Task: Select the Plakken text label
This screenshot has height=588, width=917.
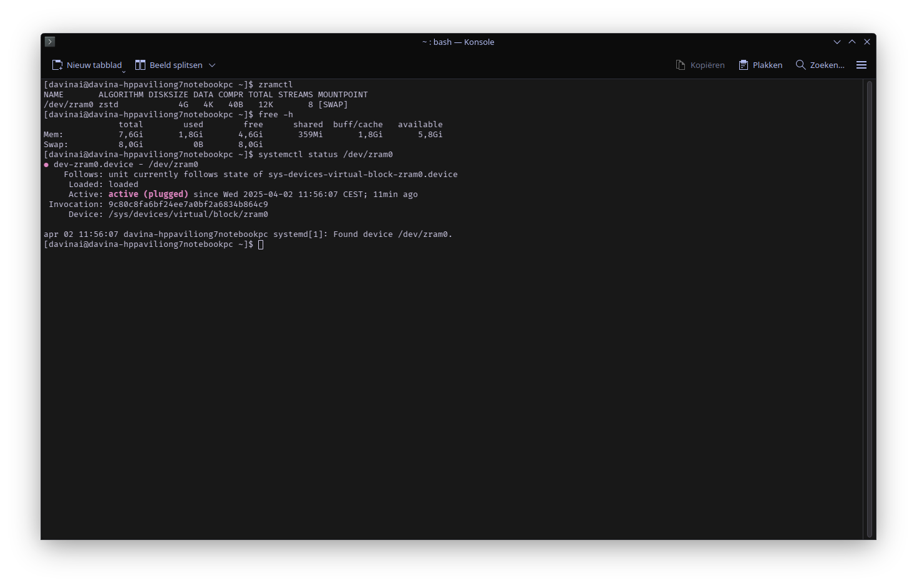Action: (767, 65)
